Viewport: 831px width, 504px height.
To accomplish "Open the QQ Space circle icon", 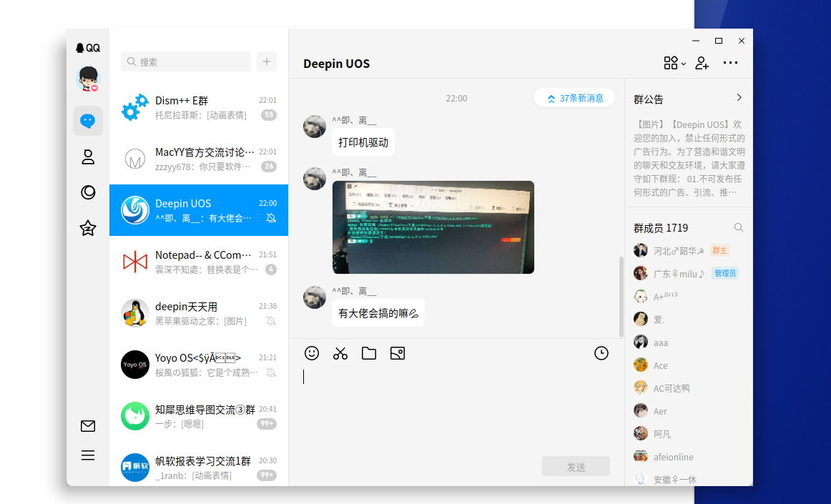I will [88, 192].
